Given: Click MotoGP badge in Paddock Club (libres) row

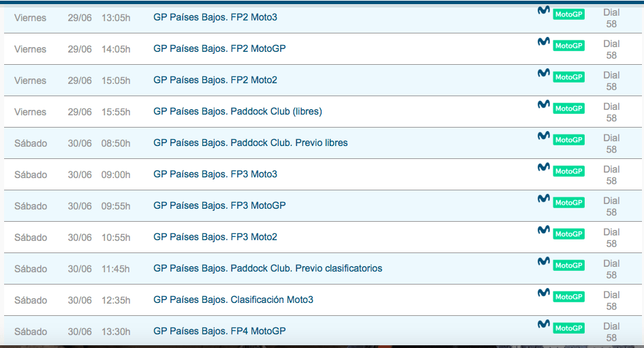Looking at the screenshot, I should (x=568, y=108).
